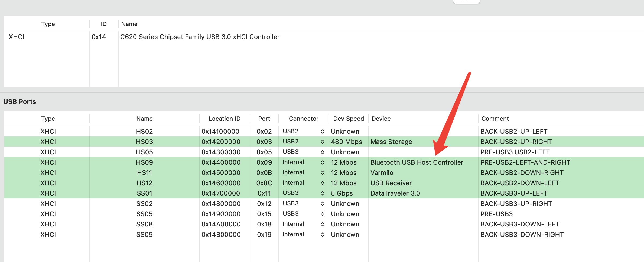Edit the PRE-USB3 comment for SS05
This screenshot has height=262, width=644.
496,214
